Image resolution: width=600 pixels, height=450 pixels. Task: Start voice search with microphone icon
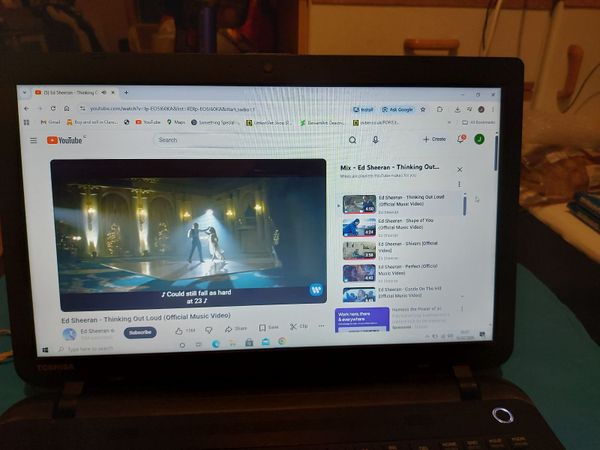(375, 140)
